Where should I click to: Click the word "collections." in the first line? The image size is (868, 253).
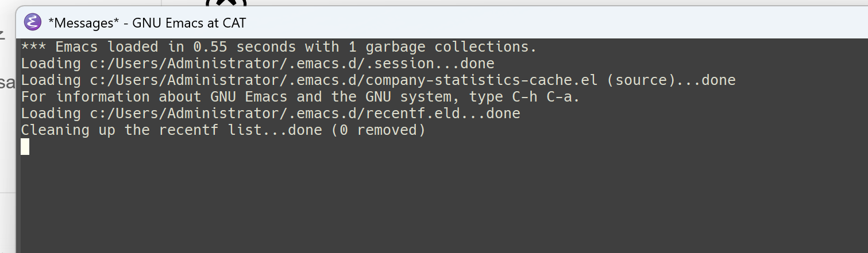485,46
